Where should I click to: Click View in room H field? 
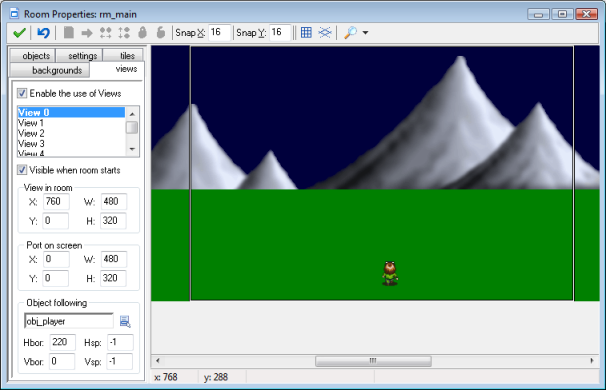point(113,221)
